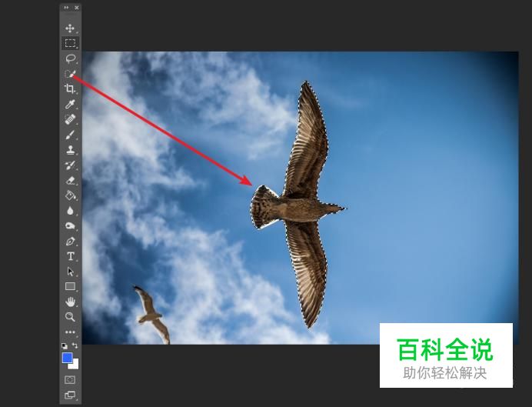Select the Rectangular Marquee tool

coord(70,43)
